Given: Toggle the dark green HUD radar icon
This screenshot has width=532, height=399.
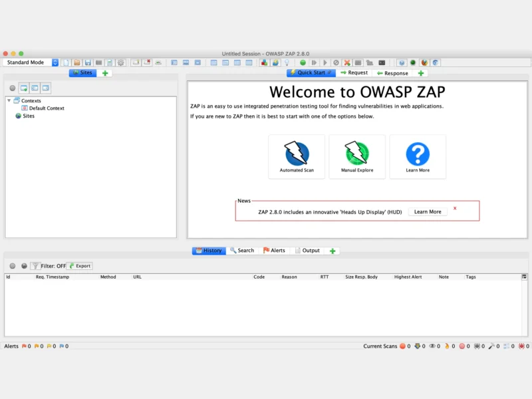Looking at the screenshot, I should (x=413, y=63).
